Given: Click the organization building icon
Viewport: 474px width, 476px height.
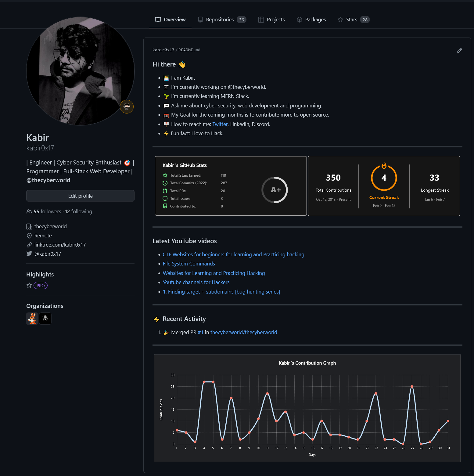Looking at the screenshot, I should [x=29, y=226].
